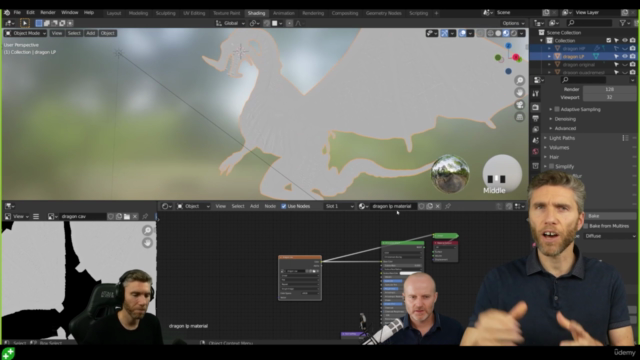
Task: Click the HDRI preview sphere in viewport
Action: tap(450, 173)
